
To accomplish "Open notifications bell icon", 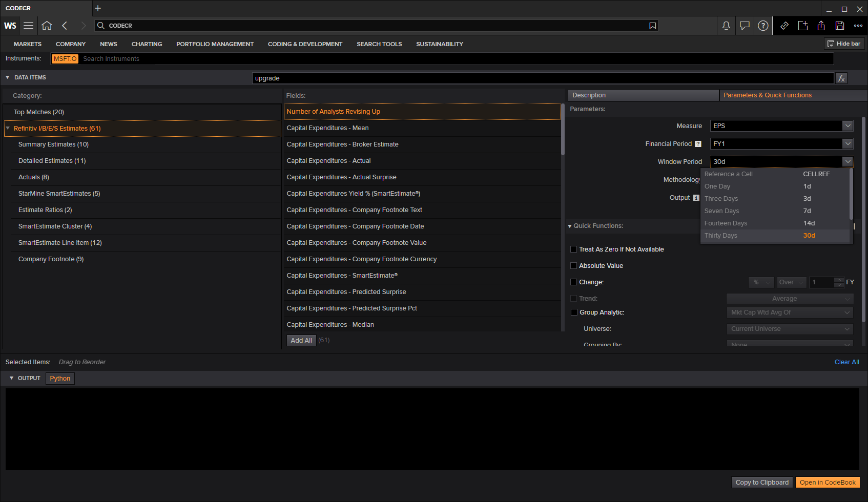I will click(x=726, y=26).
